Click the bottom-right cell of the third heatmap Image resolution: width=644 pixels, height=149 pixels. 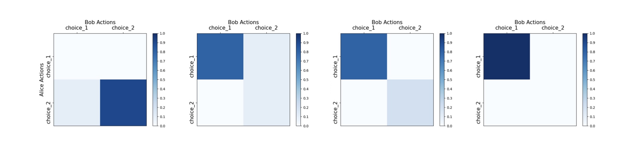[410, 102]
